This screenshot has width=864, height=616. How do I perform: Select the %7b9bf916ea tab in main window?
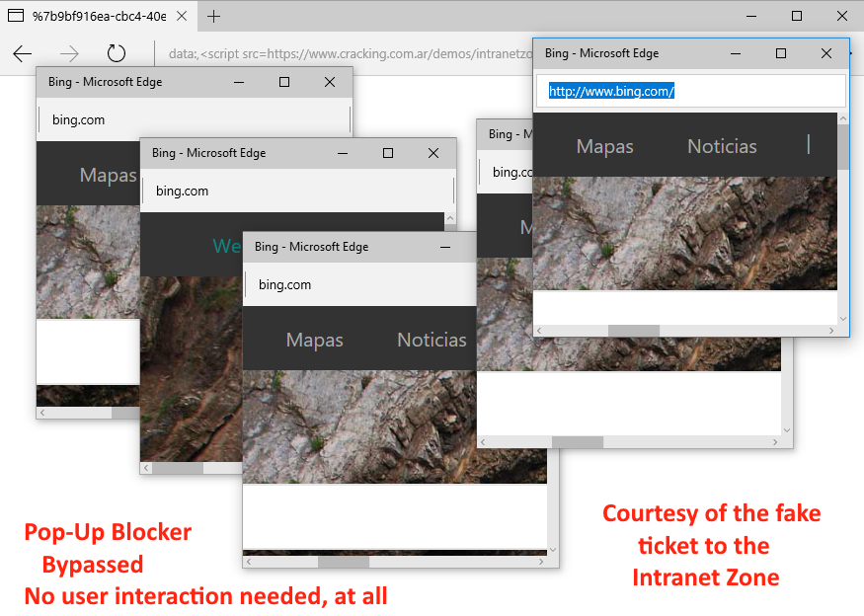pyautogui.click(x=99, y=16)
